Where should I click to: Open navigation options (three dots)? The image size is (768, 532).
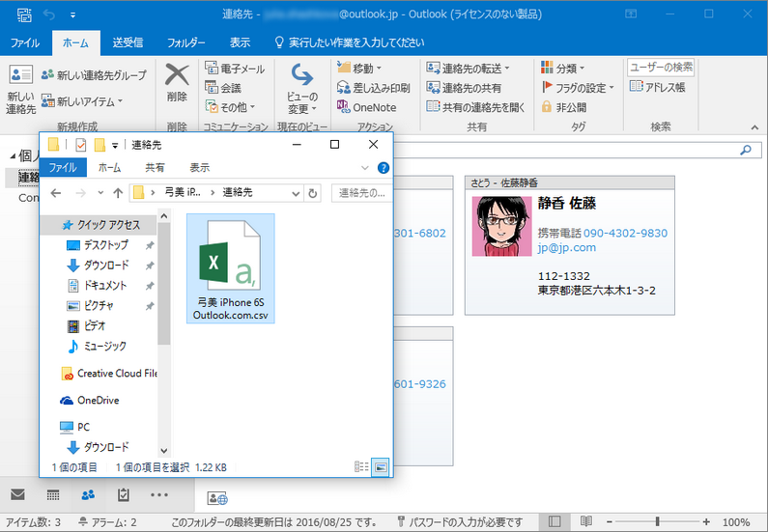pyautogui.click(x=159, y=494)
